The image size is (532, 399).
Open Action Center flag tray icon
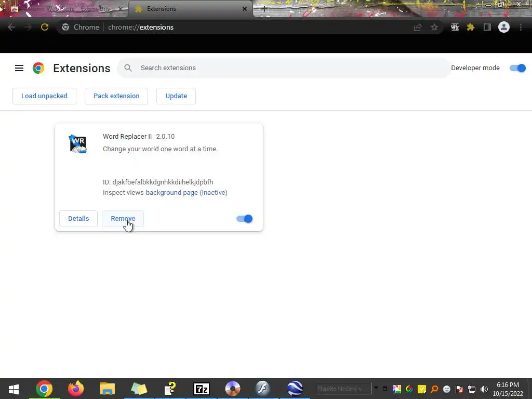point(459,389)
